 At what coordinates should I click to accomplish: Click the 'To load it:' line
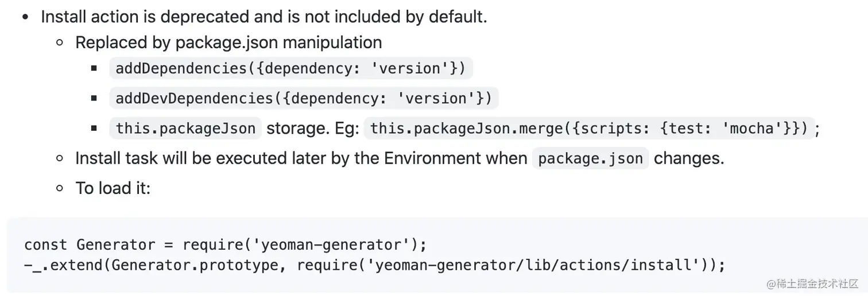coord(113,188)
